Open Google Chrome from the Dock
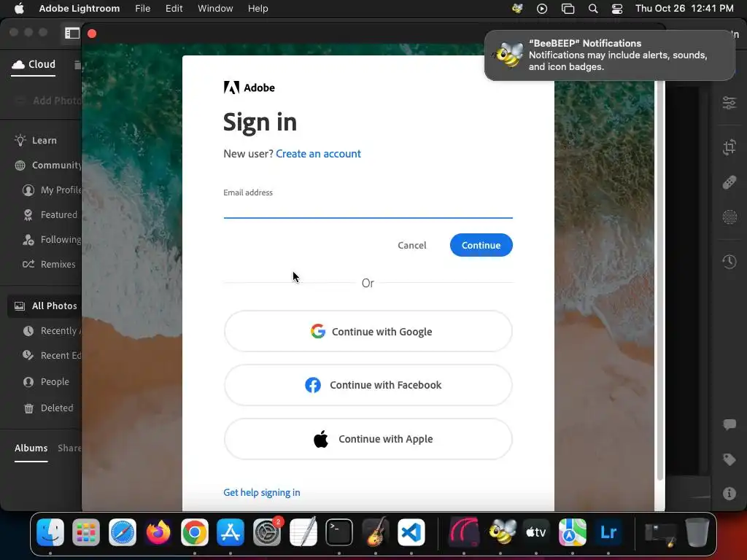Screen dimensions: 747x560 point(194,532)
